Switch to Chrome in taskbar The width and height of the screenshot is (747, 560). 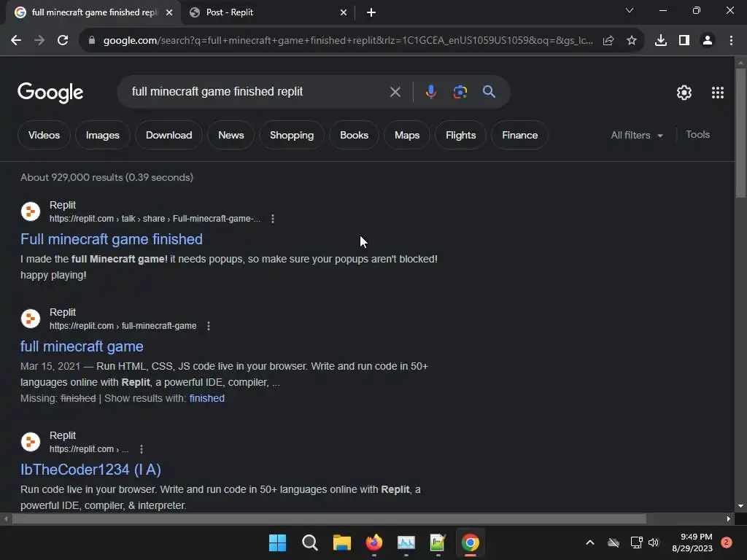(x=471, y=542)
